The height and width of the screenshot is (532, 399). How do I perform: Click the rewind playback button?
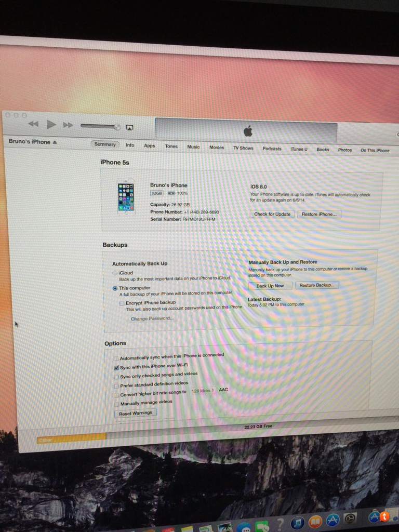point(33,124)
